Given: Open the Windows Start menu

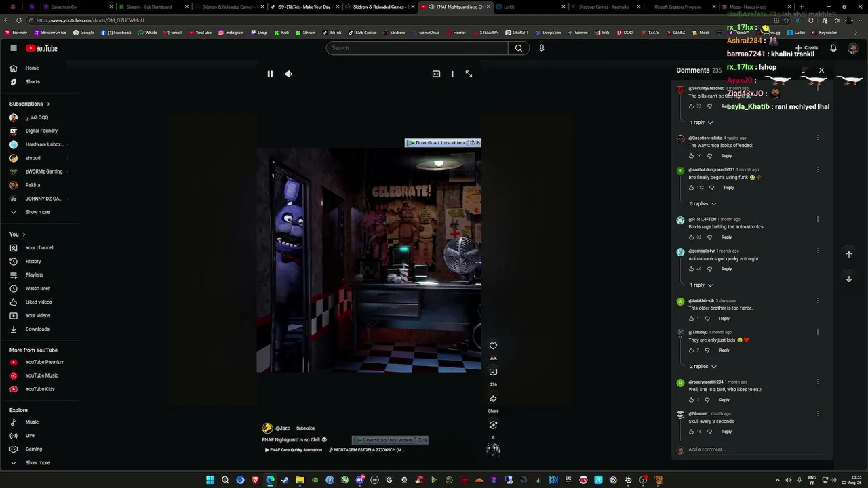Looking at the screenshot, I should click(210, 480).
